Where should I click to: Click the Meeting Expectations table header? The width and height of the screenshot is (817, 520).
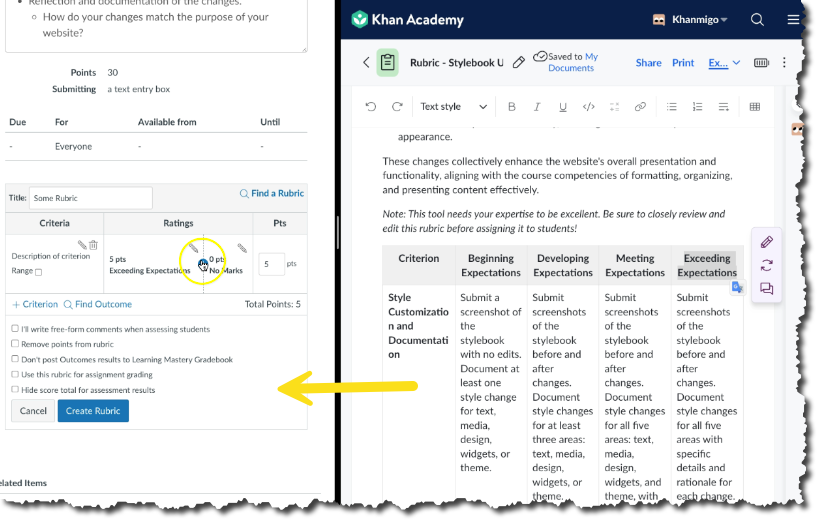pos(635,265)
